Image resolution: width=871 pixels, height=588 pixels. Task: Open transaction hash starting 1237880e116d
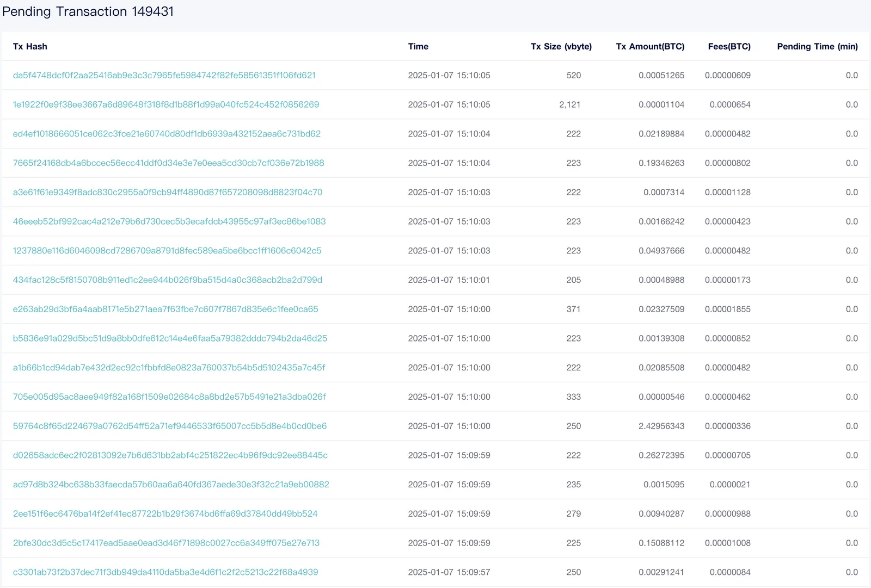click(x=167, y=251)
